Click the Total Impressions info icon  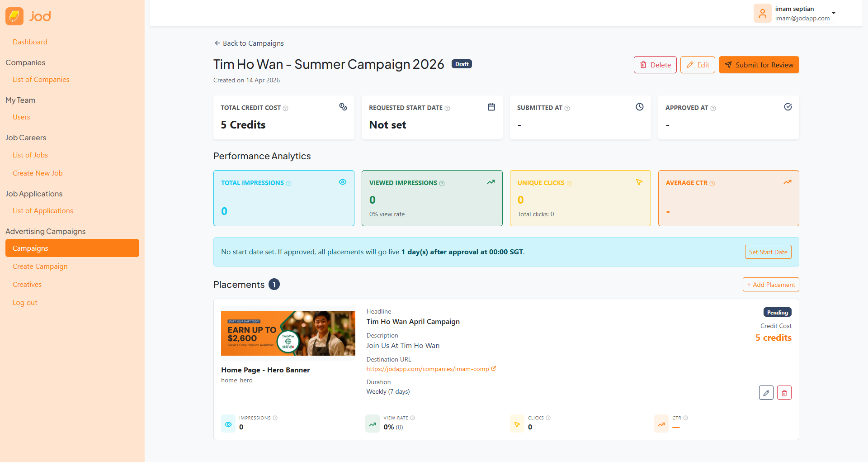(x=289, y=183)
